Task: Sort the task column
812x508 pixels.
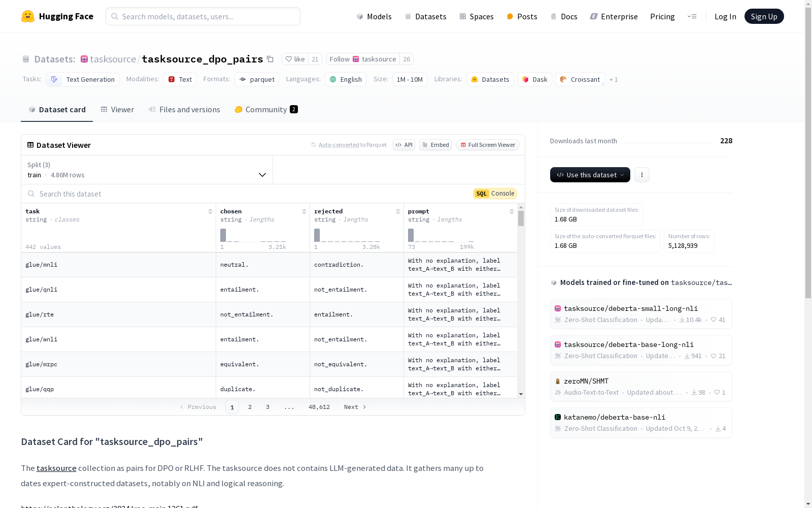Action: click(x=210, y=211)
